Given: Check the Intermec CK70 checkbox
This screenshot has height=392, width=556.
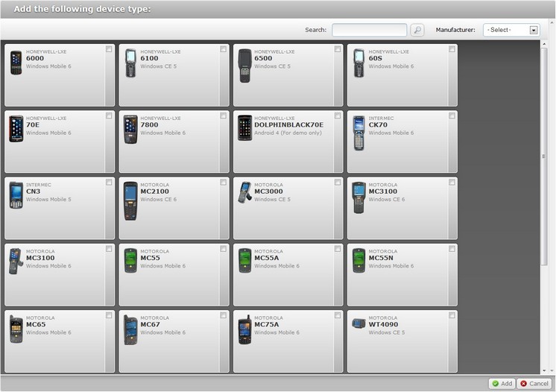Looking at the screenshot, I should [x=452, y=116].
